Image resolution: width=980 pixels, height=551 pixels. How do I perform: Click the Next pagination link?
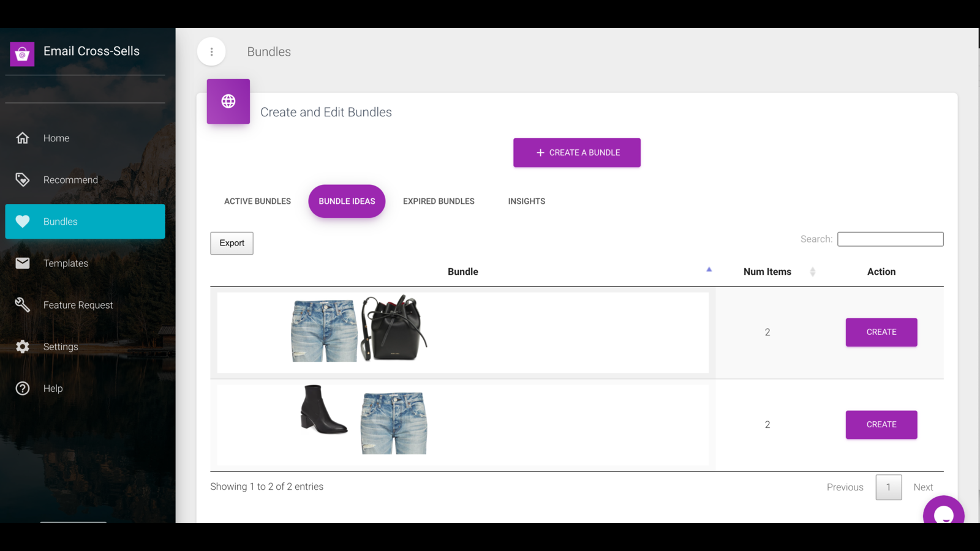click(x=923, y=487)
